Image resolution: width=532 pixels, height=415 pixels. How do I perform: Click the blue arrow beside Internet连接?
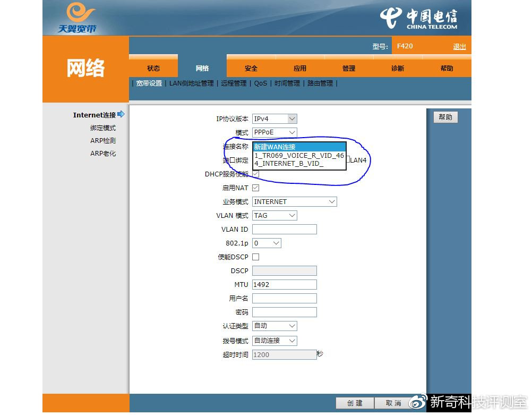[x=122, y=114]
